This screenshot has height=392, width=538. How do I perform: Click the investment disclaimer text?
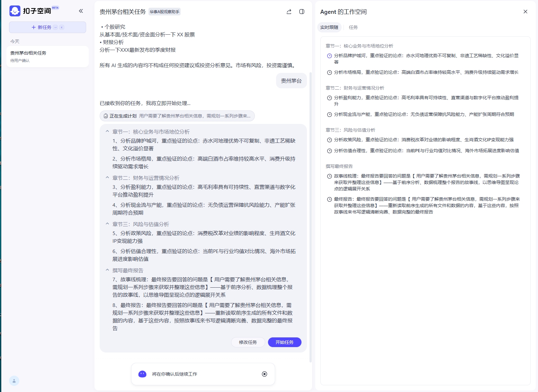[x=198, y=65]
